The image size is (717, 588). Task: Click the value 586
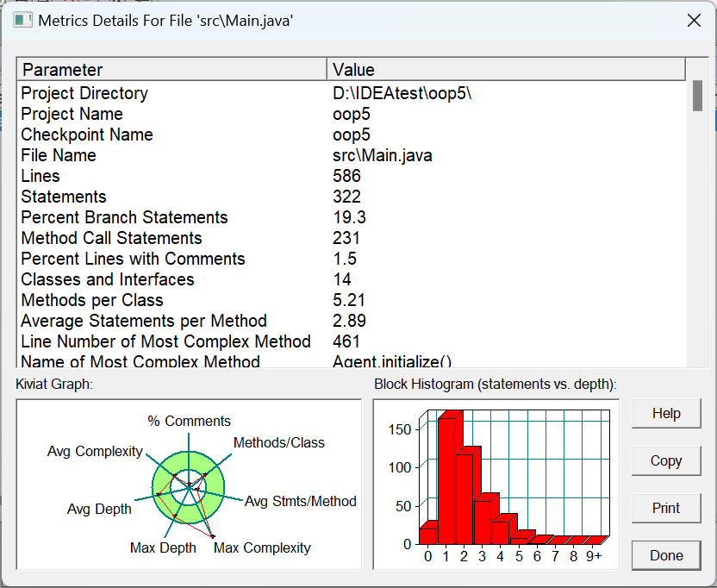(x=346, y=176)
